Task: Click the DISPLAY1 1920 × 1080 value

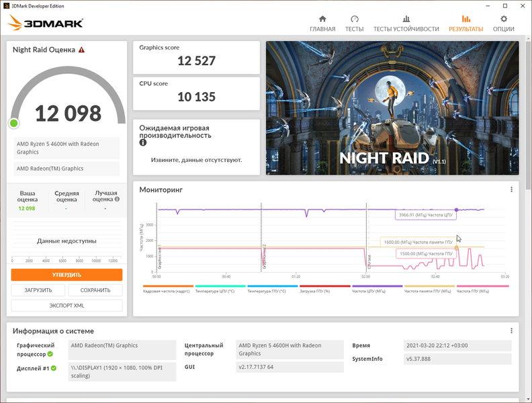Action: tap(122, 372)
